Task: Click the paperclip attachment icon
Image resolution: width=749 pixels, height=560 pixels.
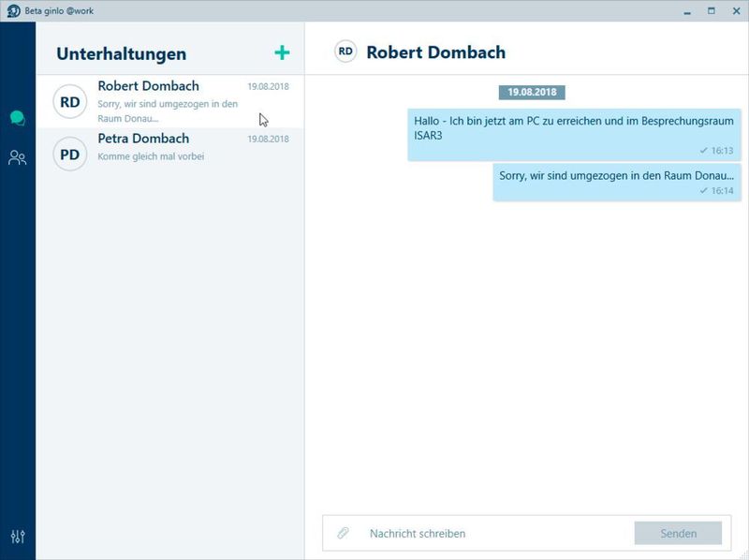Action: tap(344, 534)
